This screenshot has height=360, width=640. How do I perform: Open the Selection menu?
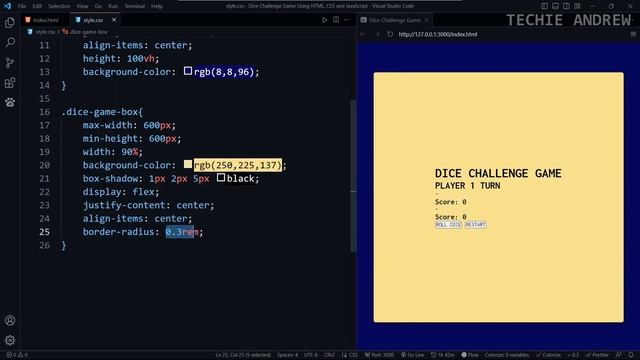click(59, 6)
